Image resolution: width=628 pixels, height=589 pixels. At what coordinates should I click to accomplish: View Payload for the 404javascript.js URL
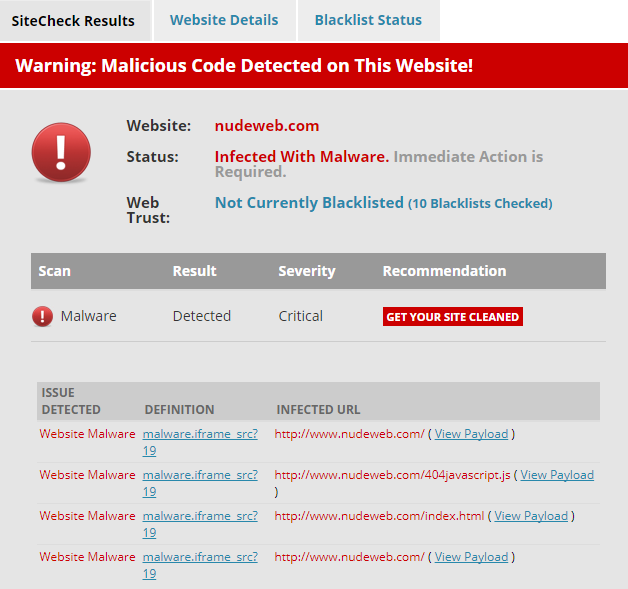tap(556, 475)
